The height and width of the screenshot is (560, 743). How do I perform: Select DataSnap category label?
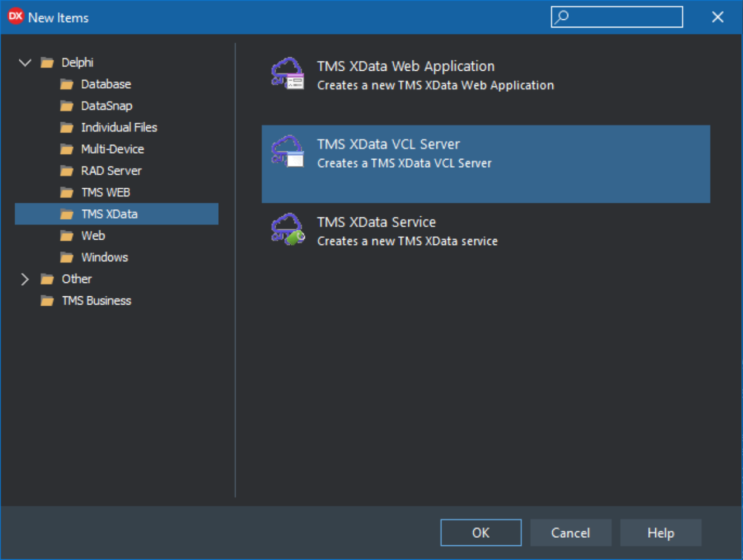(x=106, y=106)
